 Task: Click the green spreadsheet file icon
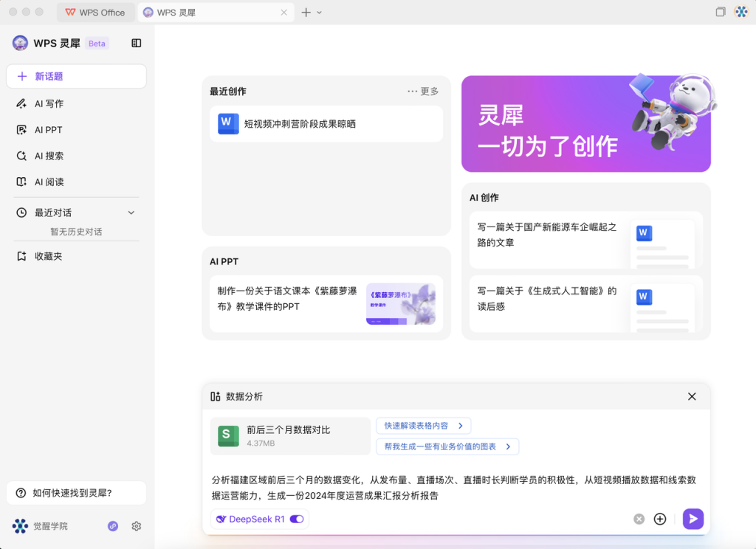pos(229,436)
